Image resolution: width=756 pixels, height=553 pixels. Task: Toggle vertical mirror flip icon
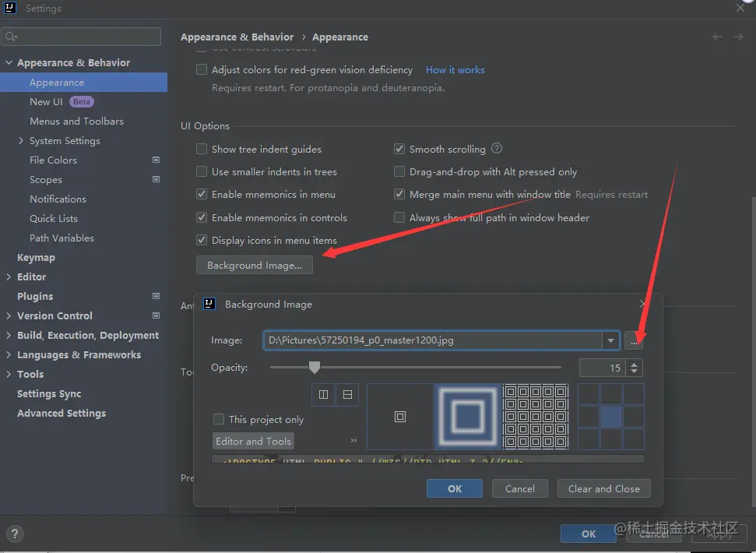pyautogui.click(x=347, y=394)
